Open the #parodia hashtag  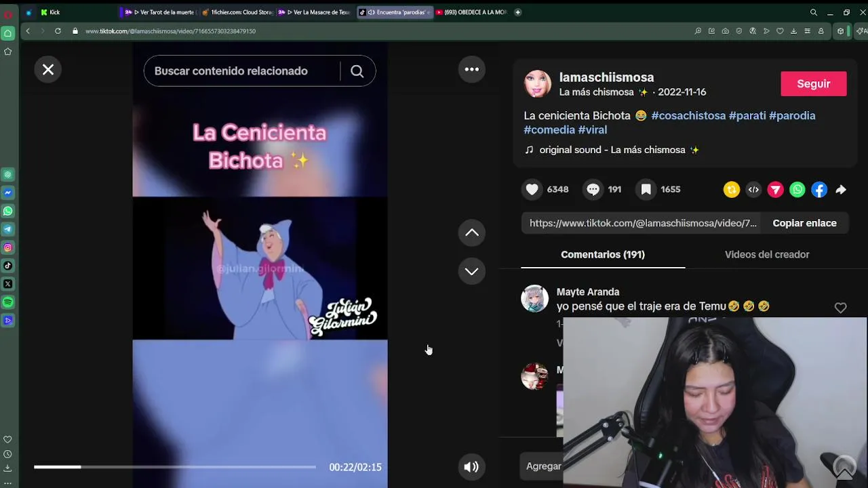pos(792,116)
